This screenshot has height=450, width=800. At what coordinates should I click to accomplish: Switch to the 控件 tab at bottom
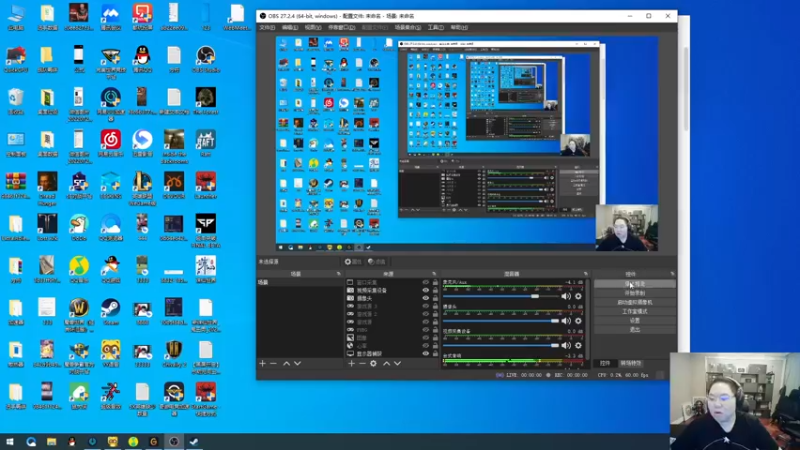coord(605,363)
